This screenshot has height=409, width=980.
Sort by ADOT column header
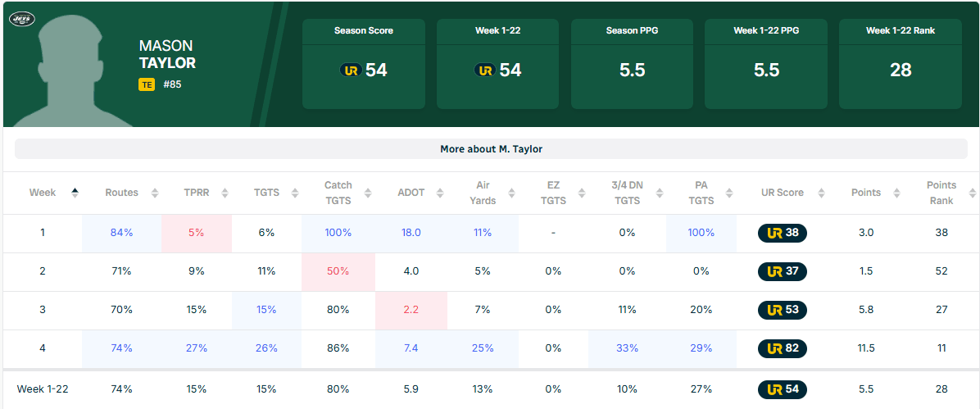[417, 193]
